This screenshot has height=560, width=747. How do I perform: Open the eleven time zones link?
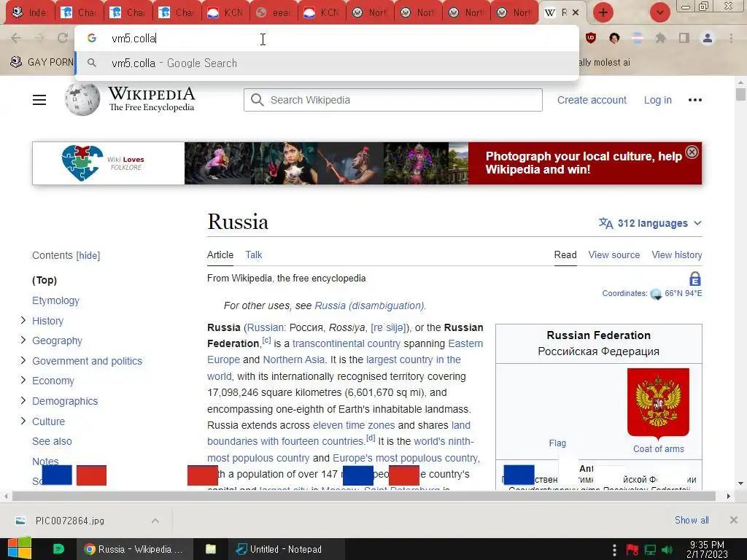point(354,425)
